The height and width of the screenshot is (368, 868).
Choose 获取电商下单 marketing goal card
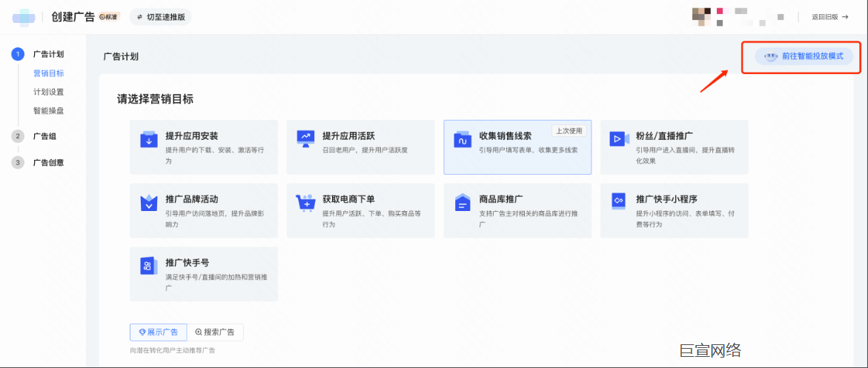pos(360,211)
